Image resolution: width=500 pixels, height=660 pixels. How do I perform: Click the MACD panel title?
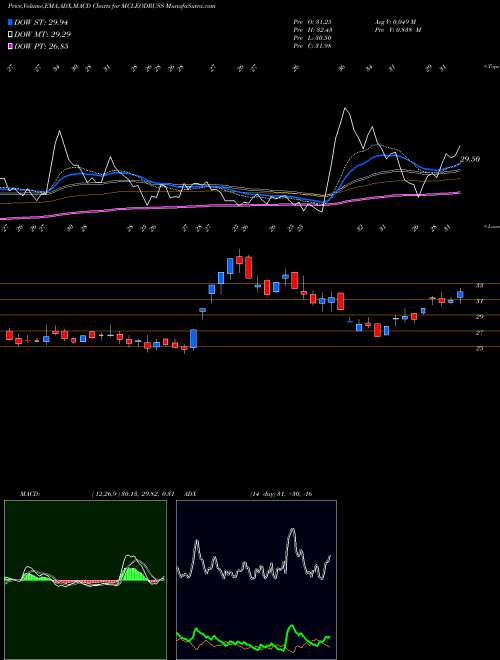pyautogui.click(x=30, y=494)
